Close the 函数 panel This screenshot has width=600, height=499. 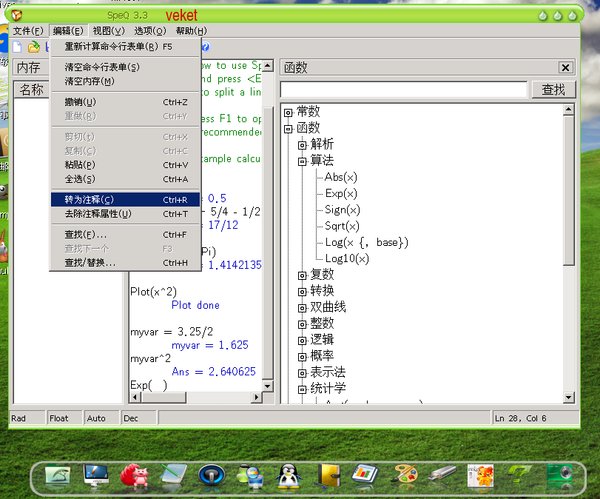coord(565,68)
